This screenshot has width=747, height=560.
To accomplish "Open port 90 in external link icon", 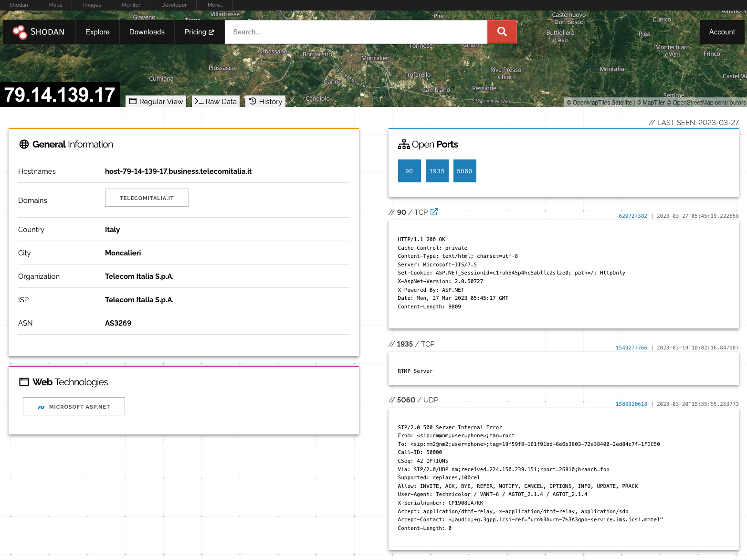I will click(434, 212).
